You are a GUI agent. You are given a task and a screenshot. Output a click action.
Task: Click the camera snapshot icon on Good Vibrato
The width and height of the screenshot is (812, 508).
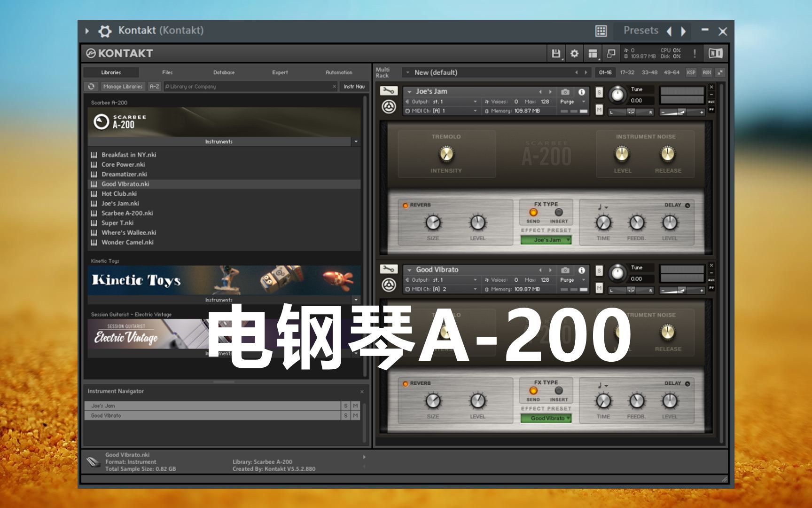pos(565,270)
